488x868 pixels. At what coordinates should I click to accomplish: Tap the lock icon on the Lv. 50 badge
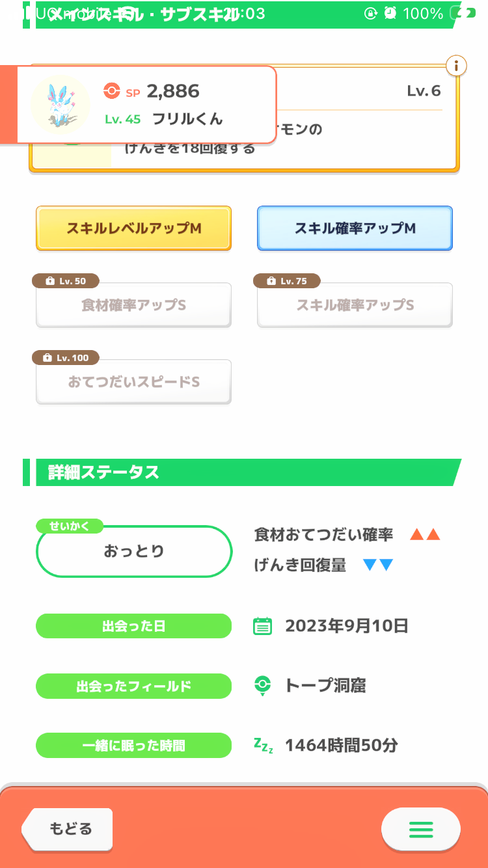[50, 281]
